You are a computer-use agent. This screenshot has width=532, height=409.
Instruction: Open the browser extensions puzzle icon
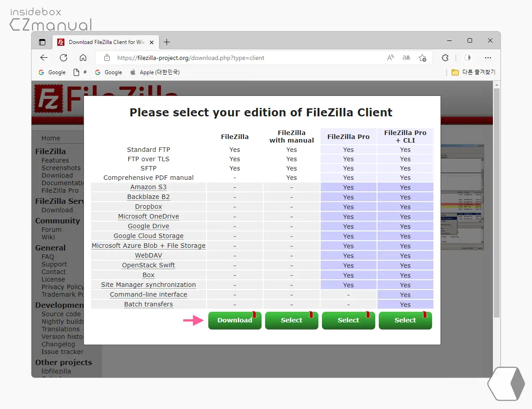(x=445, y=58)
